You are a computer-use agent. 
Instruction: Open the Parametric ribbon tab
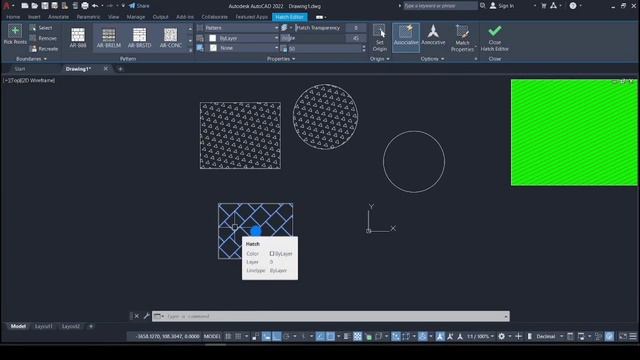click(88, 17)
